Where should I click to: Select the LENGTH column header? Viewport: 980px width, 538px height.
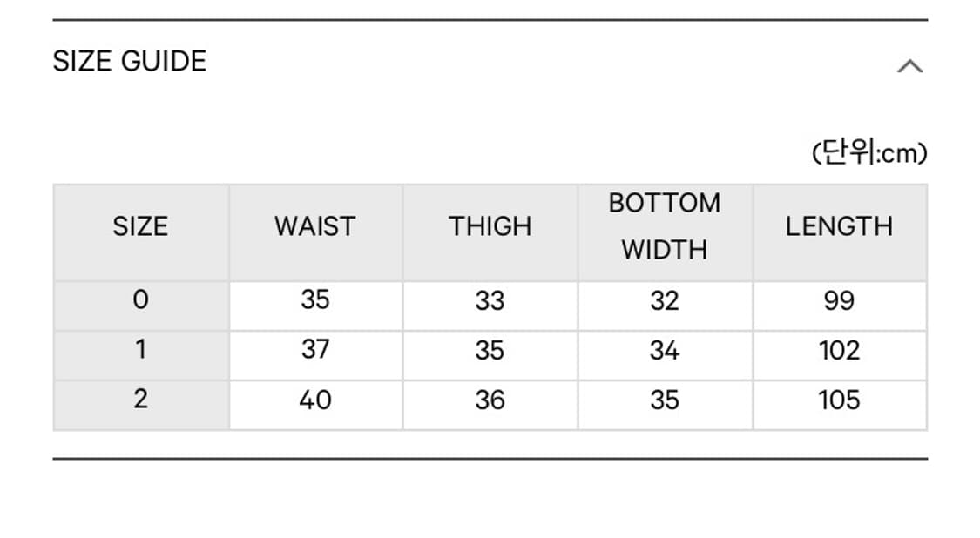coord(839,226)
